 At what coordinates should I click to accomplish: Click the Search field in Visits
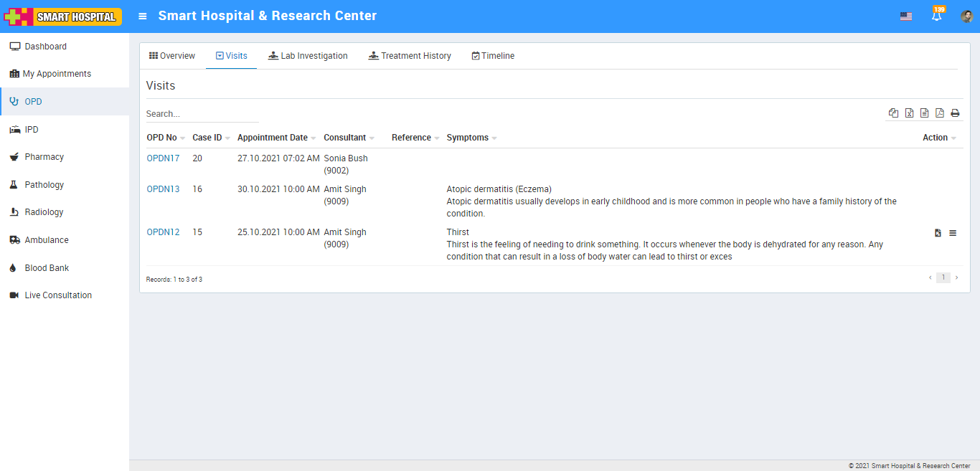202,114
